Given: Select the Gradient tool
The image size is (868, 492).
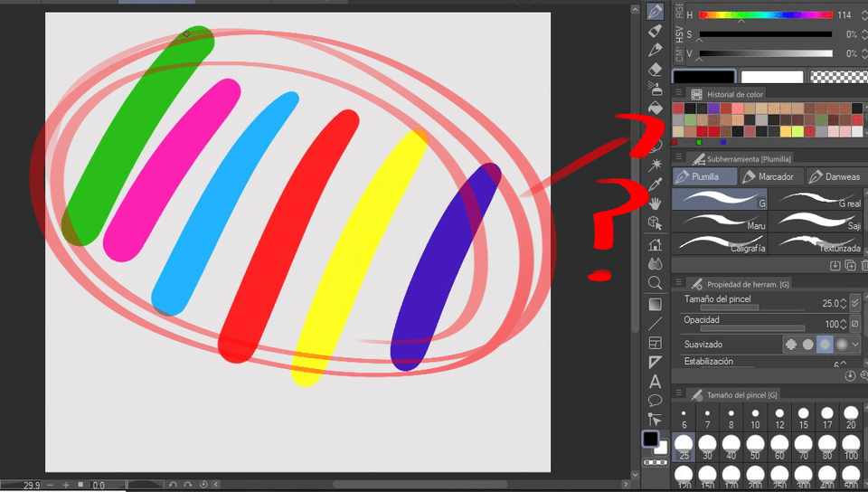Looking at the screenshot, I should 655,305.
